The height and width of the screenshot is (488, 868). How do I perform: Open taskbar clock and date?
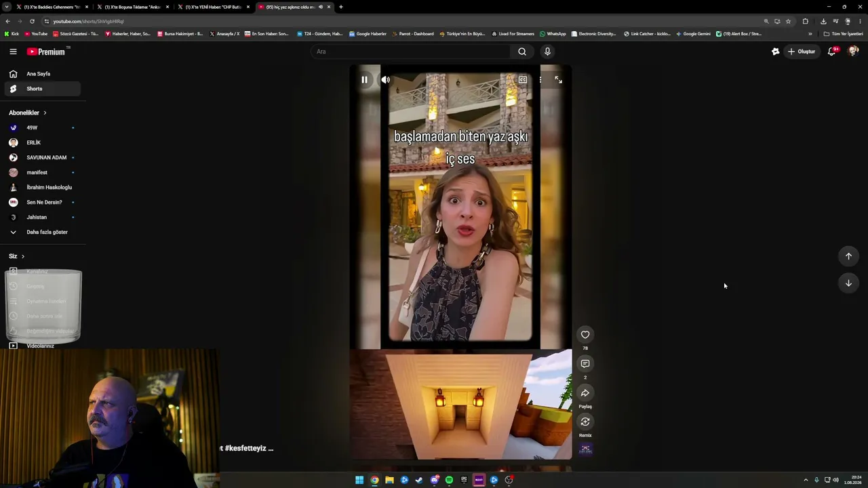[852, 480]
